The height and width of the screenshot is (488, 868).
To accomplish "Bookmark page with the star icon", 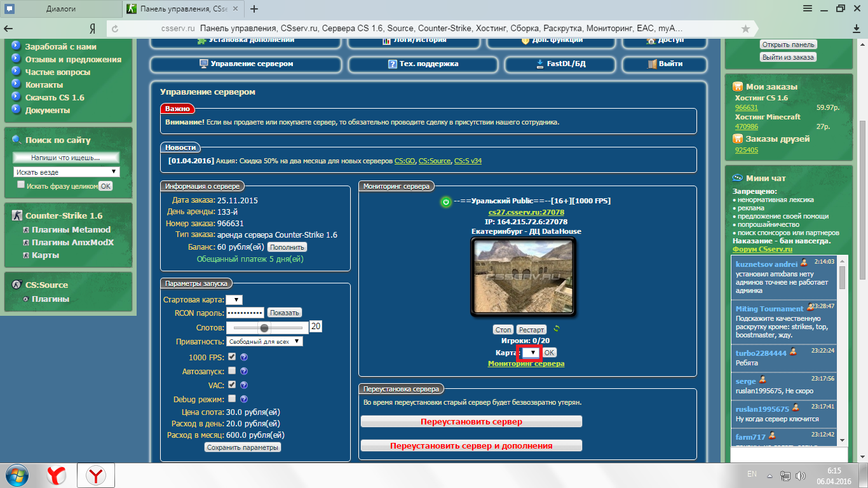I will coord(745,29).
